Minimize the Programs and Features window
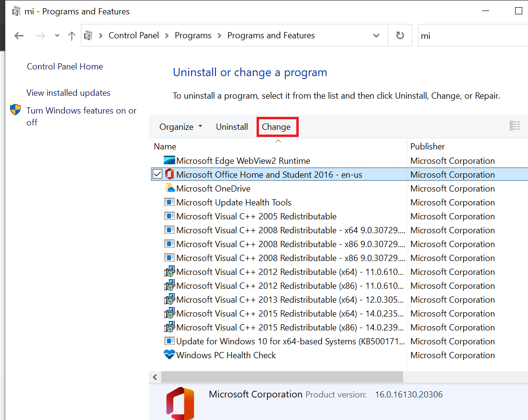Viewport: 528px width, 420px height. tap(485, 11)
